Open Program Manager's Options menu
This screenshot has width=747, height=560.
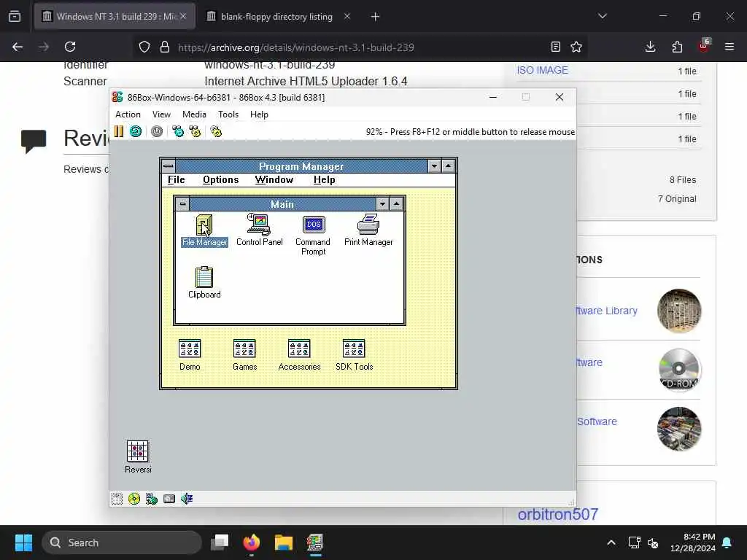click(220, 179)
